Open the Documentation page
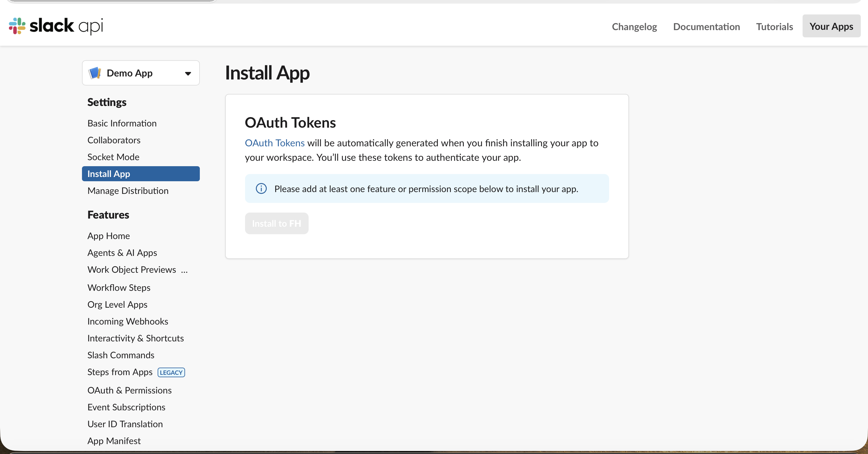This screenshot has width=868, height=454. (x=706, y=26)
